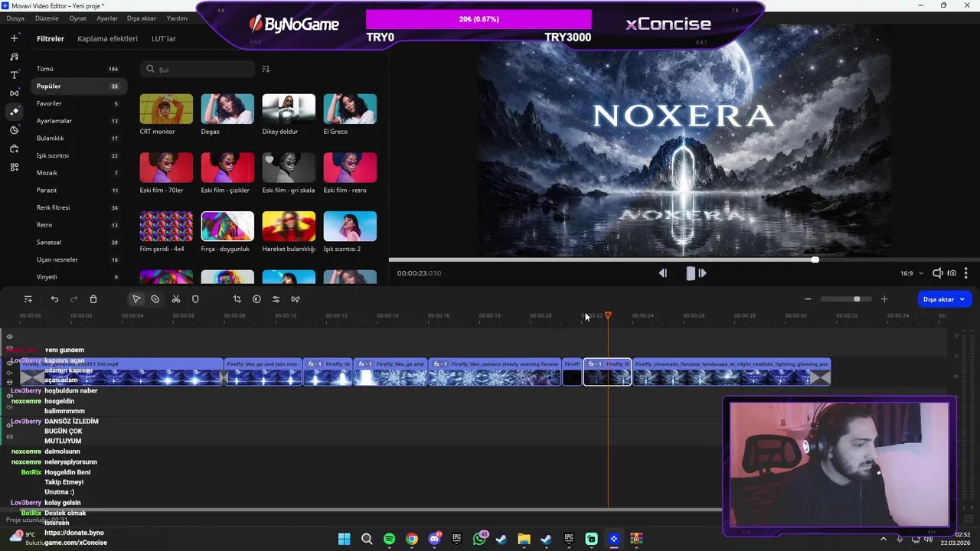
Task: Open the Dışa aktar button dropdown arrow
Action: coord(962,299)
